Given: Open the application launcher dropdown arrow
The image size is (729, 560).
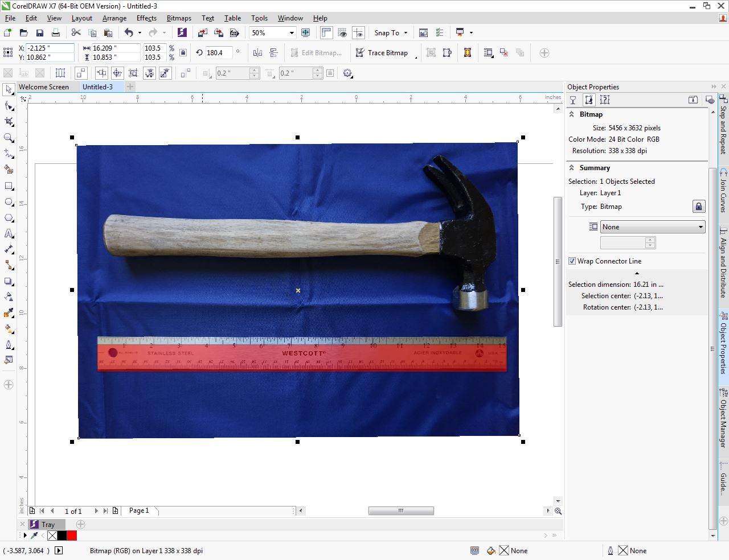Looking at the screenshot, I should (x=471, y=33).
